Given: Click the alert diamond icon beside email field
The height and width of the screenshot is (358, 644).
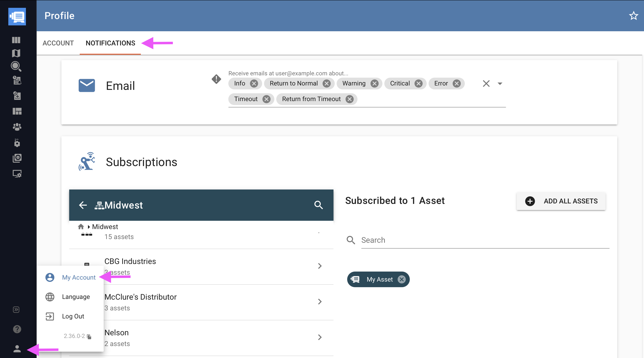Looking at the screenshot, I should [x=216, y=79].
